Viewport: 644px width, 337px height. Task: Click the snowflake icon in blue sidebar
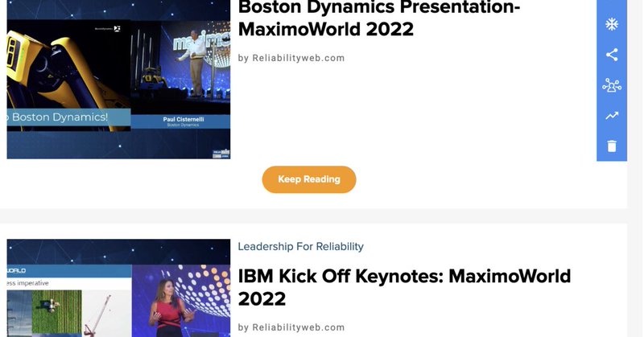(612, 24)
